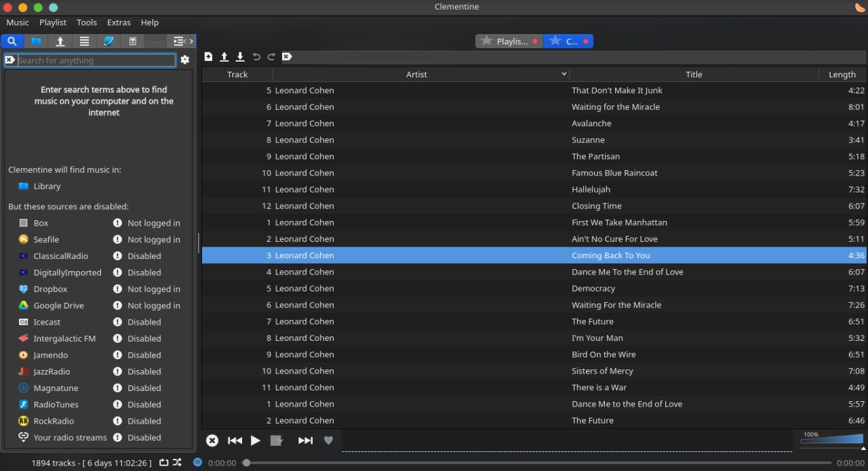Click the Google Drive source icon
Viewport: 868px width, 471px height.
coord(23,306)
